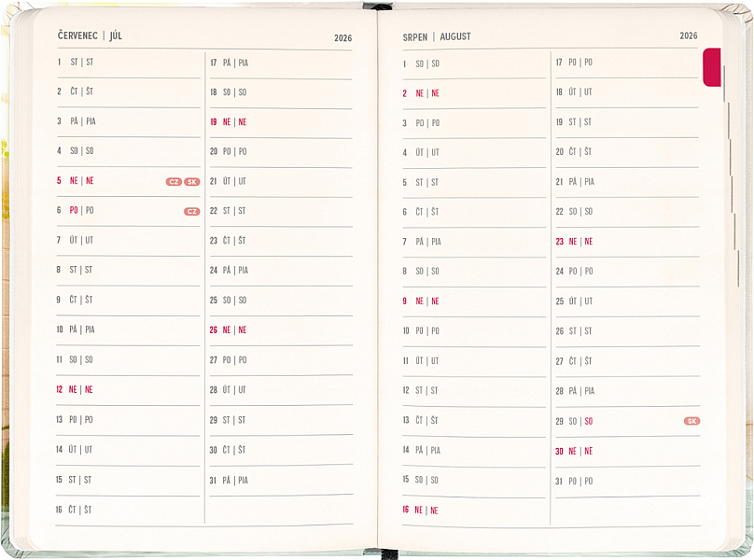This screenshot has height=560, width=754.
Task: Click the SK badge on August 29
Action: (x=691, y=421)
